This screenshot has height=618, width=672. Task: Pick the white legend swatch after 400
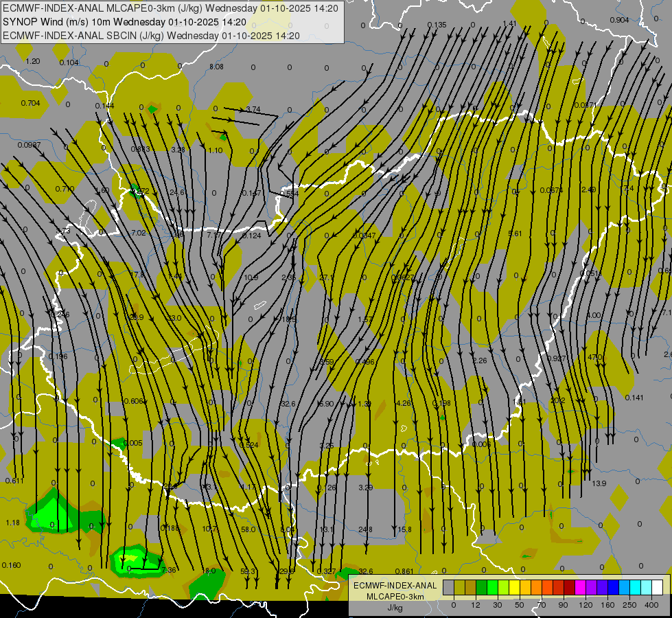[658, 587]
